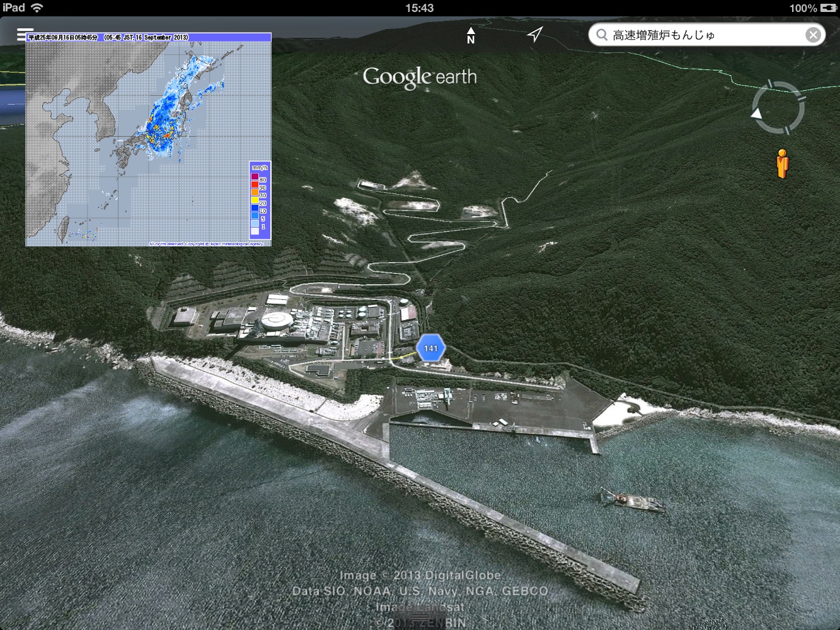The image size is (840, 630).
Task: Tap the mm/h rainfall color legend
Action: 260,200
